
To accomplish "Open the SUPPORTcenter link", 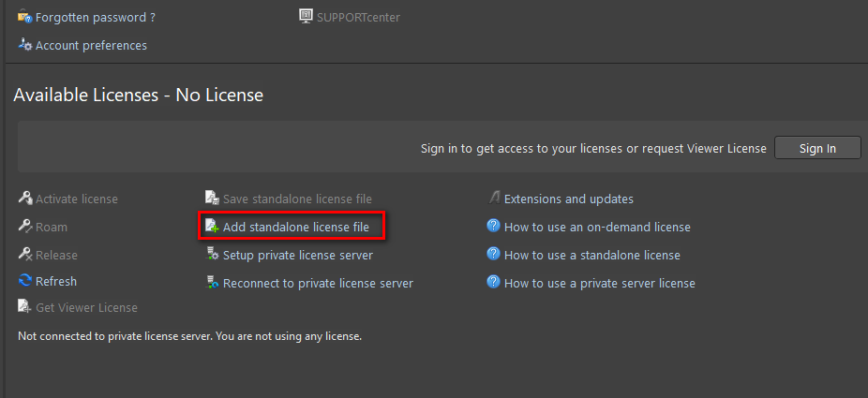I will click(360, 17).
